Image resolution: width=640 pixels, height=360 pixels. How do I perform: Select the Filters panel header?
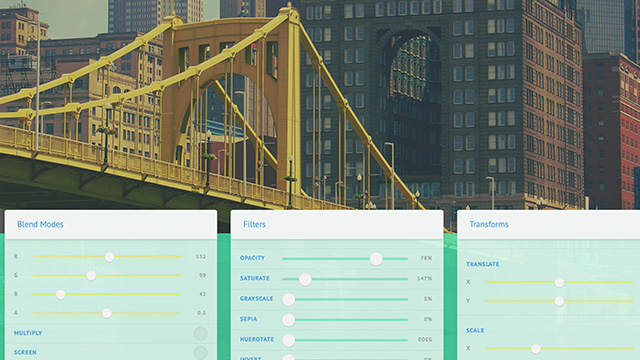337,224
